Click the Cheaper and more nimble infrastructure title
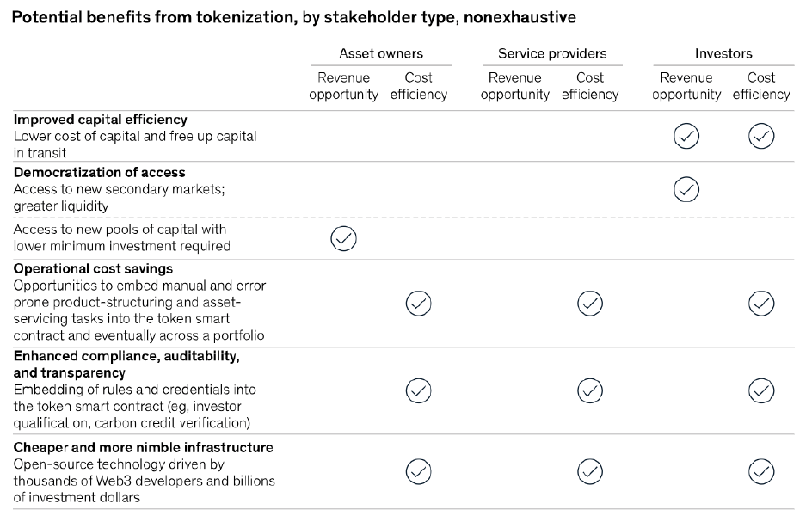Viewport: 812px width, 522px height. 144,447
